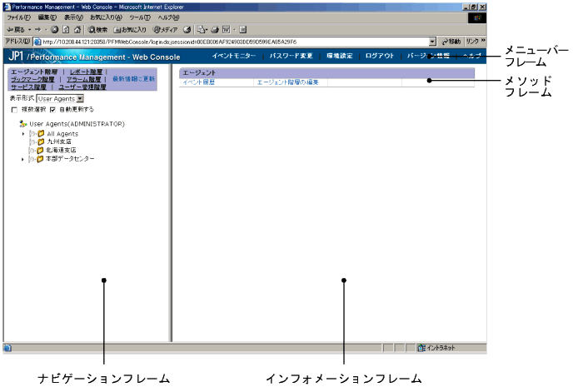Screen dimensions: 573x392
Task: Select the All Agents tree item
Action: [62, 134]
